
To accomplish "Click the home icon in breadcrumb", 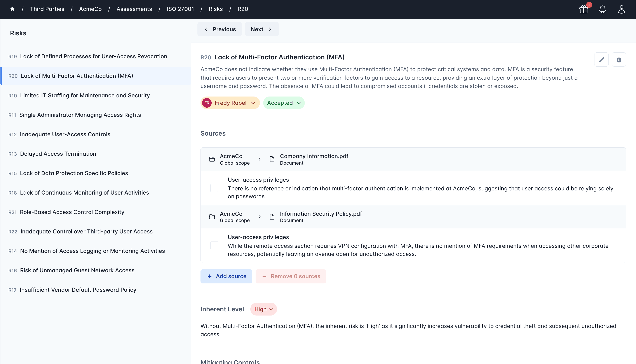I will [x=12, y=9].
